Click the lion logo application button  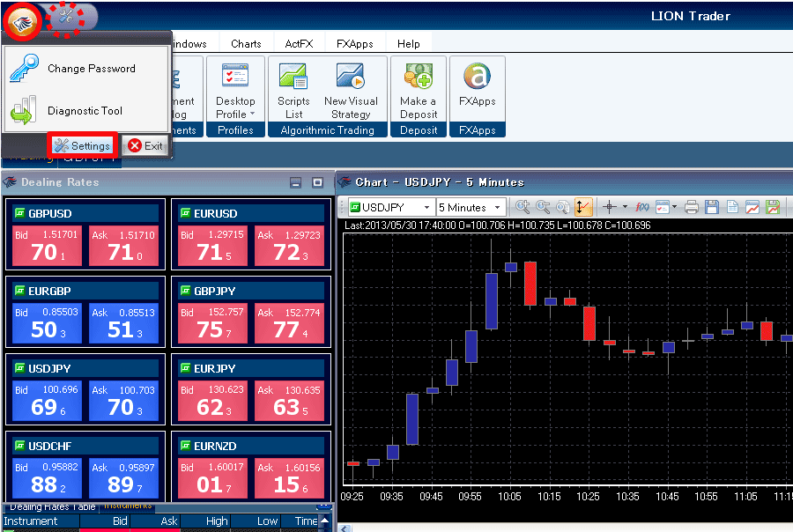(22, 22)
